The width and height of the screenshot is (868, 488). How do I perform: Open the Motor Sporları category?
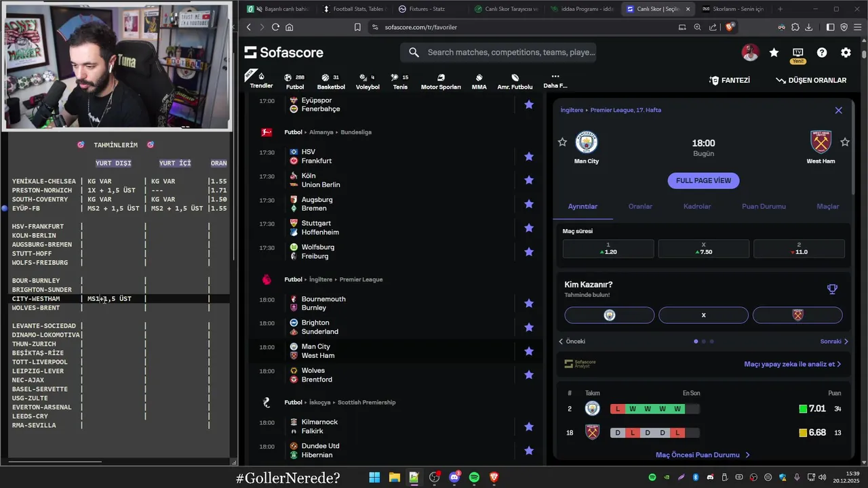(x=441, y=81)
